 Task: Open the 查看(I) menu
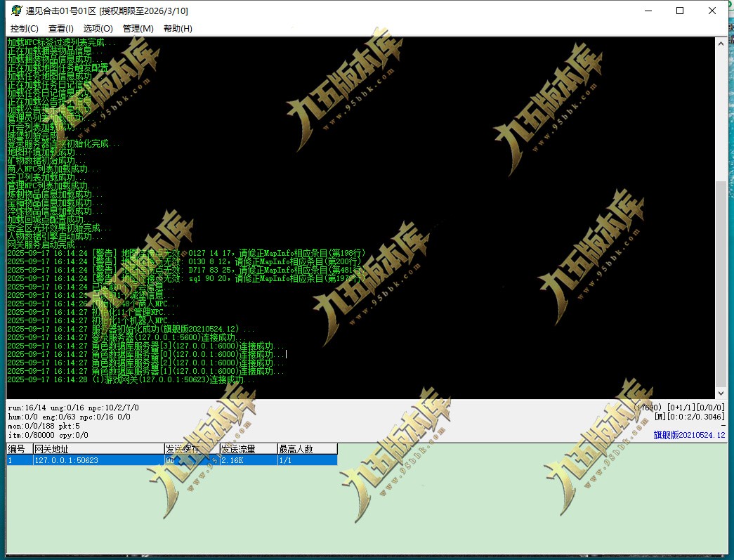click(61, 29)
